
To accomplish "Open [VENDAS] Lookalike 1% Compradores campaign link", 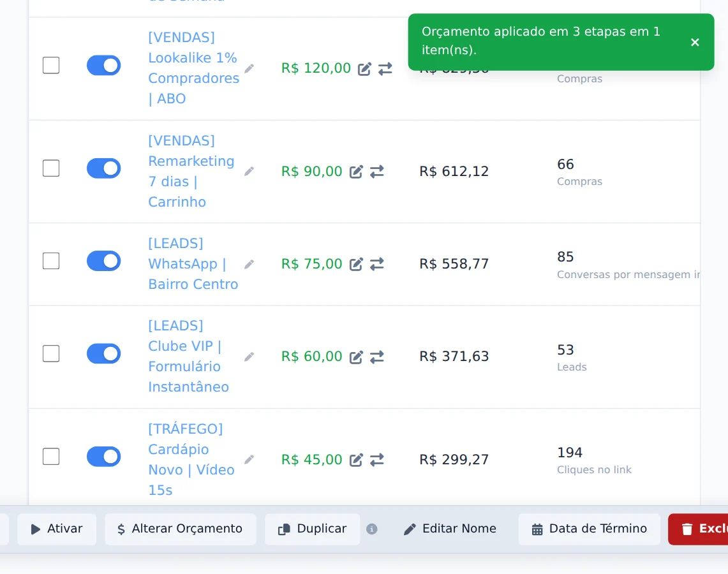I will click(x=193, y=68).
